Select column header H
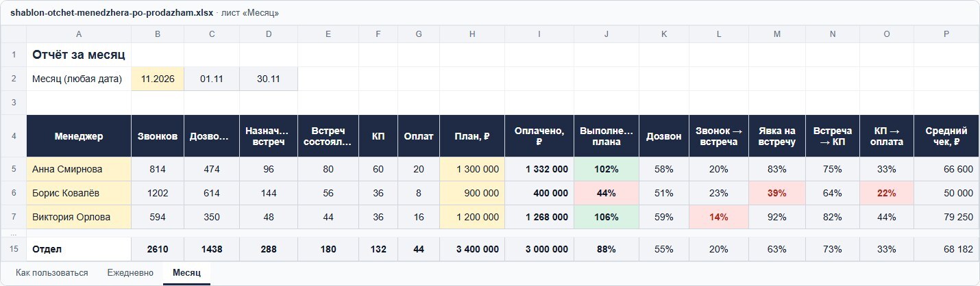980x286 pixels. (x=472, y=34)
